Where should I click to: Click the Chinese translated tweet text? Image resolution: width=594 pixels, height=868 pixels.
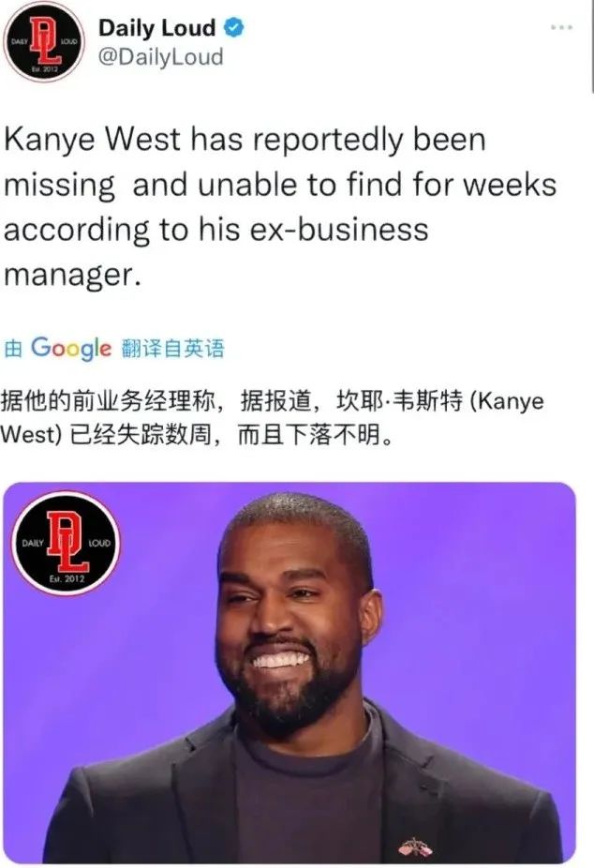272,418
